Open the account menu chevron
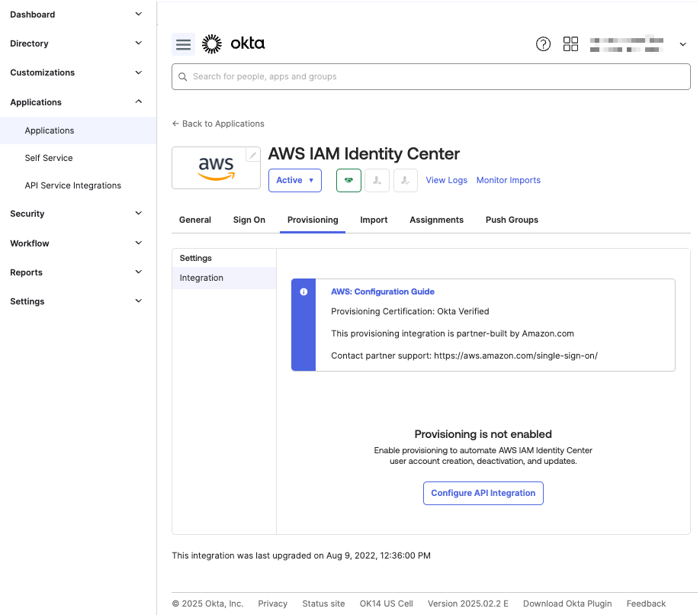 click(682, 43)
